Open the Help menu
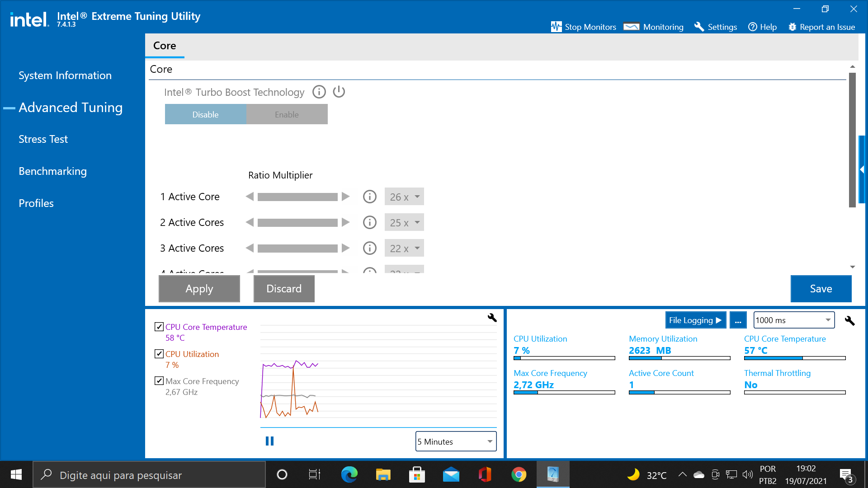 click(x=763, y=27)
